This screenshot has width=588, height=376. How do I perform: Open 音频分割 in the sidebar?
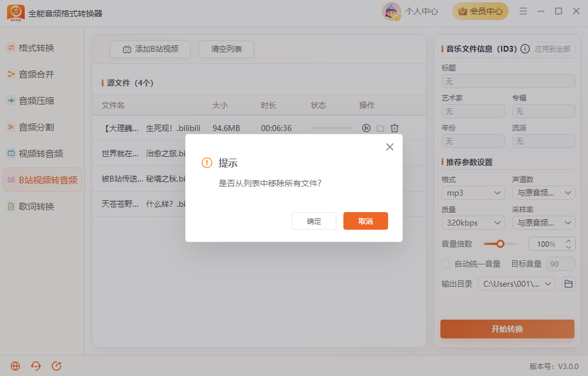[x=36, y=127]
